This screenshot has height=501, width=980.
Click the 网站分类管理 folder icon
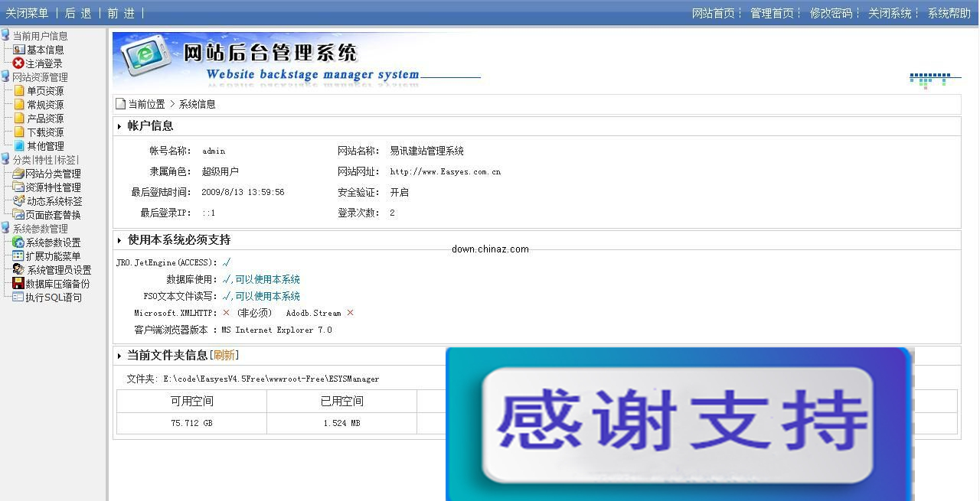tap(18, 174)
